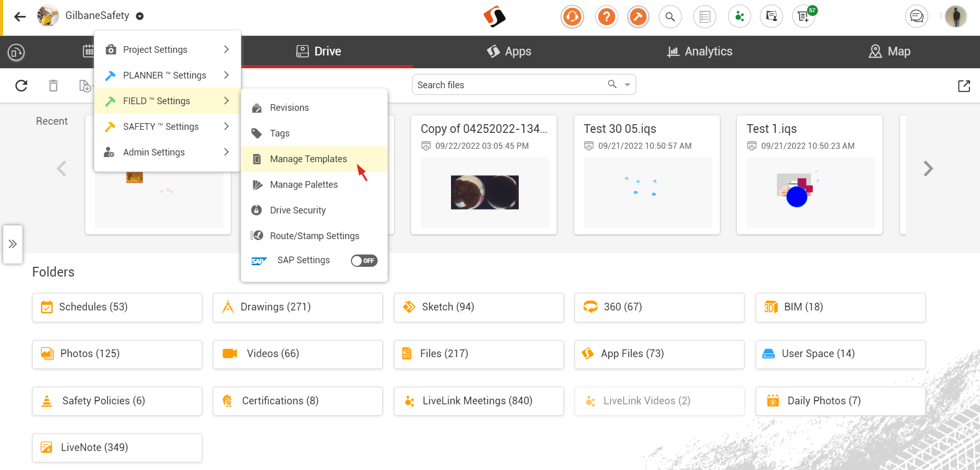Select Revisions from the submenu
Image resolution: width=980 pixels, height=470 pixels.
click(314, 108)
